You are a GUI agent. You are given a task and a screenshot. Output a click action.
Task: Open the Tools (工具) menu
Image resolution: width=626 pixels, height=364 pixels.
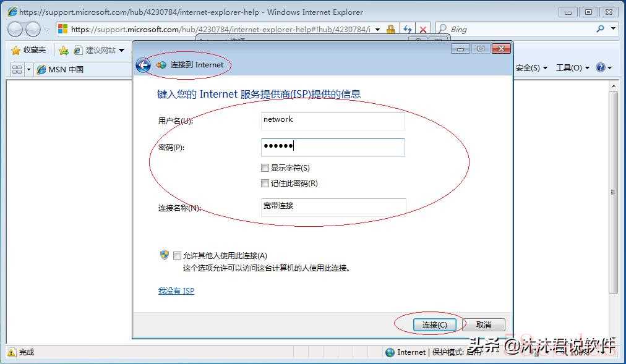[x=573, y=68]
